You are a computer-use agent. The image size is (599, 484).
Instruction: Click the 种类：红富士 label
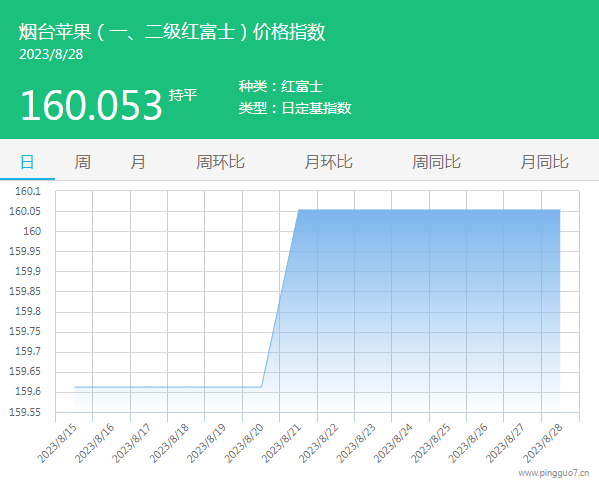pos(281,86)
